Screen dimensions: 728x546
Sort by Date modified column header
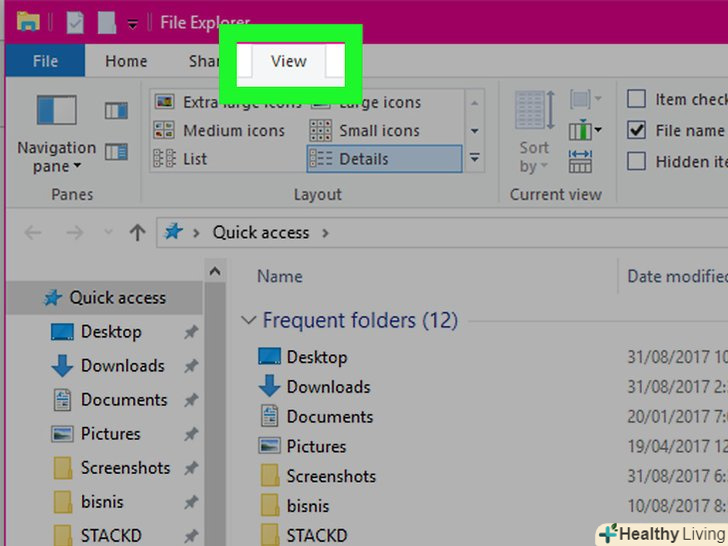point(677,277)
